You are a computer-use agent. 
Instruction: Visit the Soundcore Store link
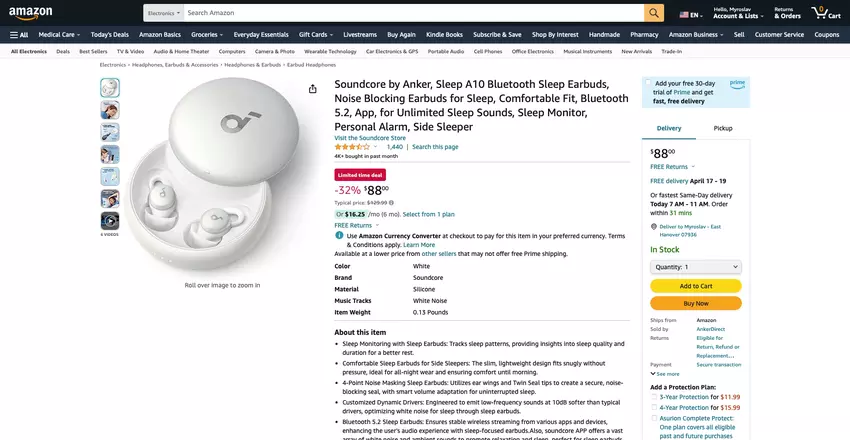coord(369,137)
